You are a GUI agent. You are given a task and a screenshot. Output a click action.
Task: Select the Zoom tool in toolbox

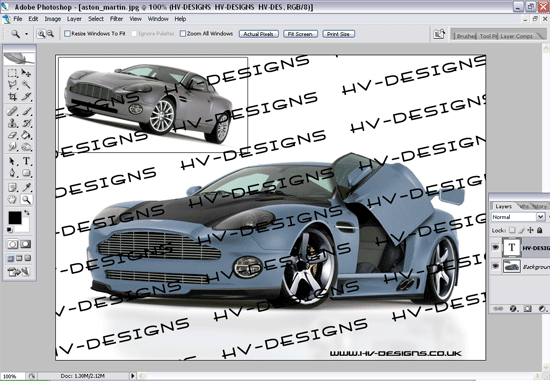coord(26,200)
